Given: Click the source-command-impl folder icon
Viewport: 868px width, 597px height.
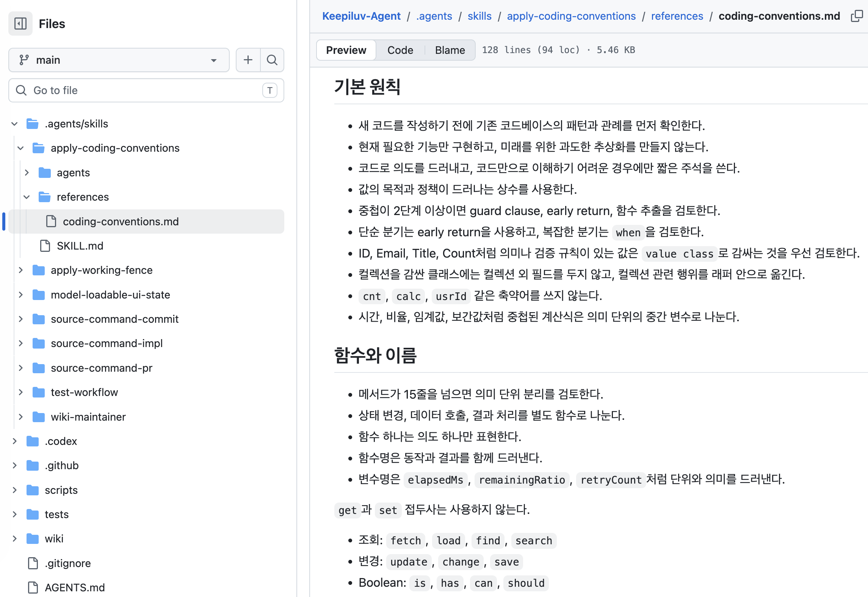Looking at the screenshot, I should click(x=39, y=343).
